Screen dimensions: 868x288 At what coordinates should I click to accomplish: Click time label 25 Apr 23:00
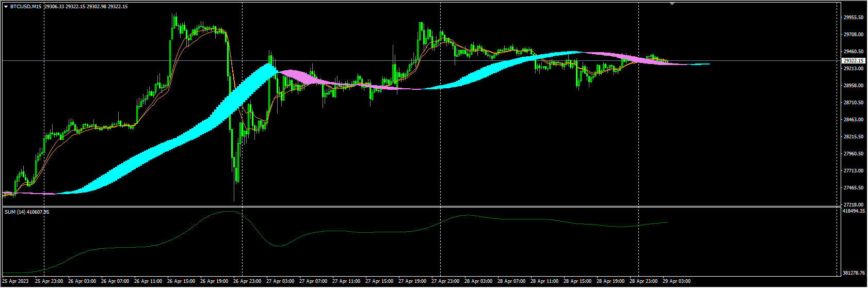coord(50,281)
